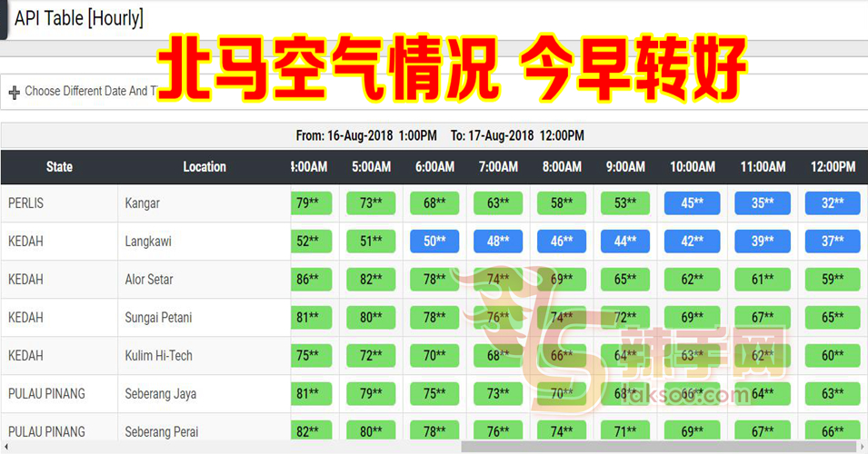Click the horizontal scrollbar's left arrow

pos(5,448)
